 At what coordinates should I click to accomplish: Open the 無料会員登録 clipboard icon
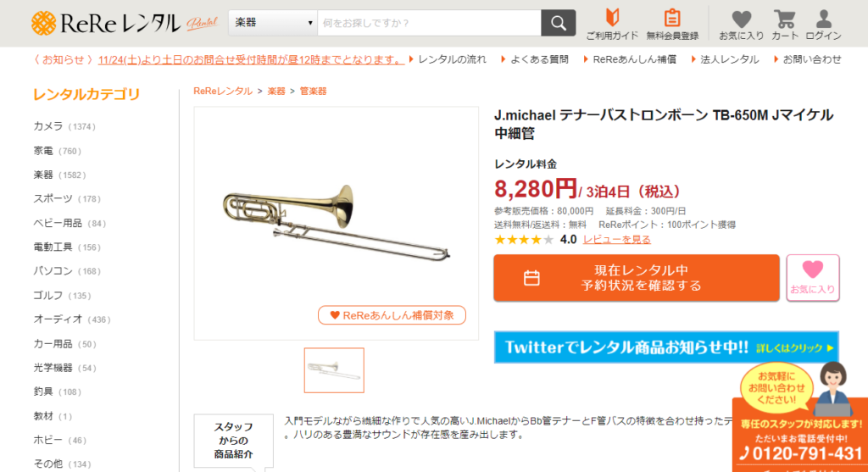pyautogui.click(x=672, y=18)
